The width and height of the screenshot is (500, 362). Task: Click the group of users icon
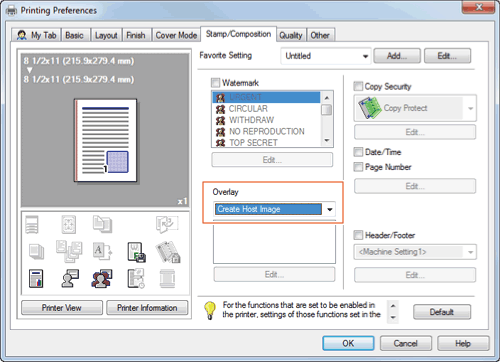click(x=102, y=279)
